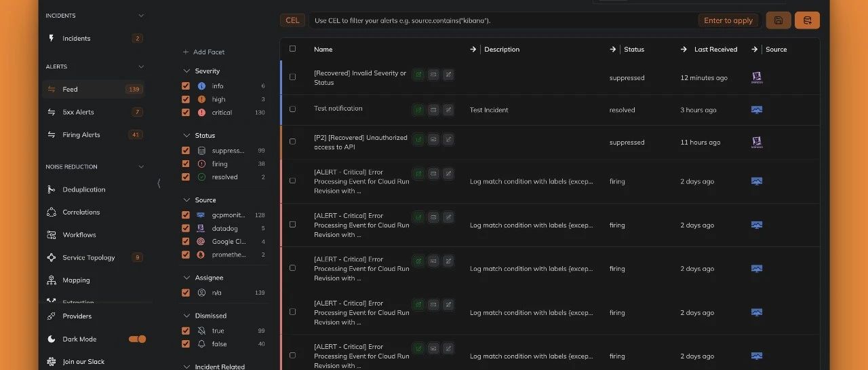Open the 5xx Alerts preset

(93, 112)
